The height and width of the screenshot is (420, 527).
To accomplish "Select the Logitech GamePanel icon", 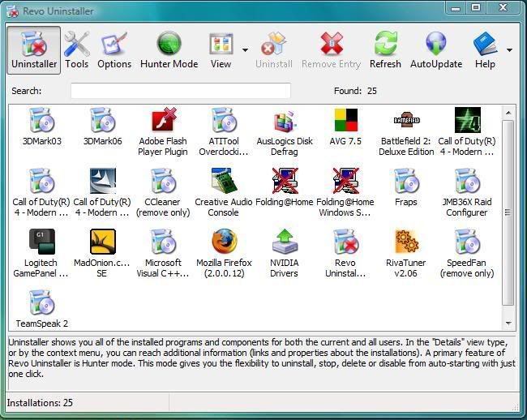I will (41, 242).
